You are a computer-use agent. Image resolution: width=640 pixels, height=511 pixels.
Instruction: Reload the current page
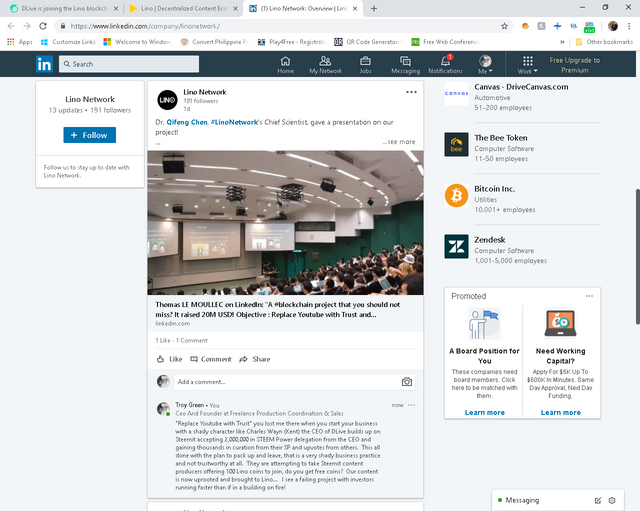tap(43, 26)
